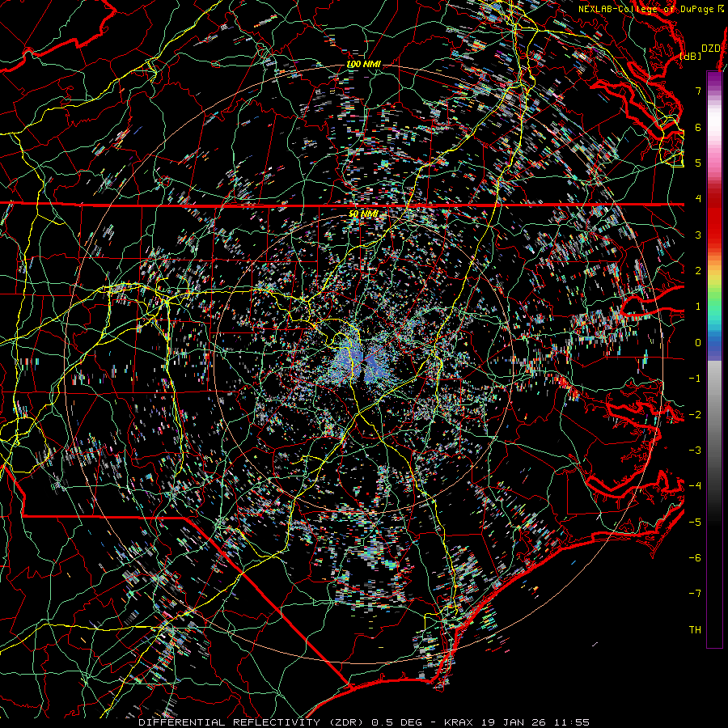This screenshot has height=728, width=728.
Task: Click the "KRAX" station ID in the caption
Action: click(x=459, y=722)
